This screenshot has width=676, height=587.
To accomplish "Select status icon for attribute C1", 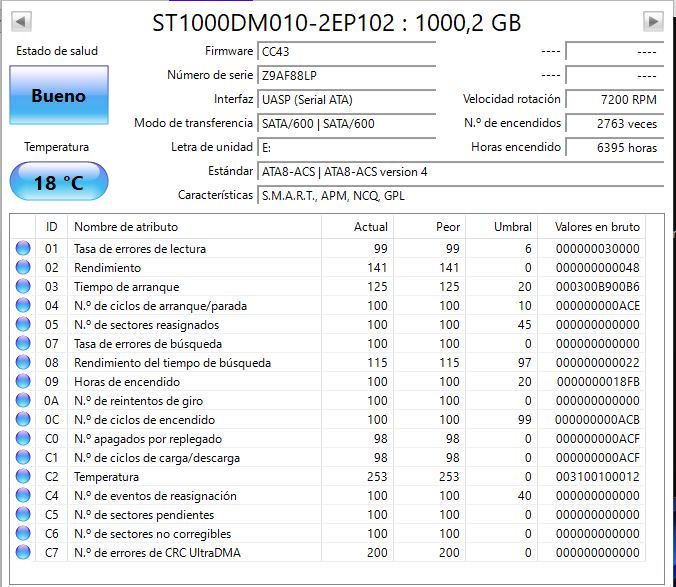I will tap(23, 457).
